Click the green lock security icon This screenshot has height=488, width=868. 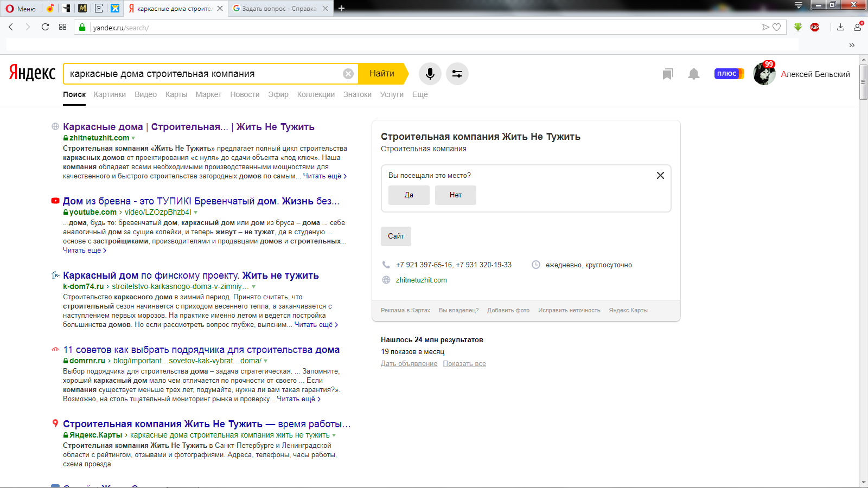(82, 28)
